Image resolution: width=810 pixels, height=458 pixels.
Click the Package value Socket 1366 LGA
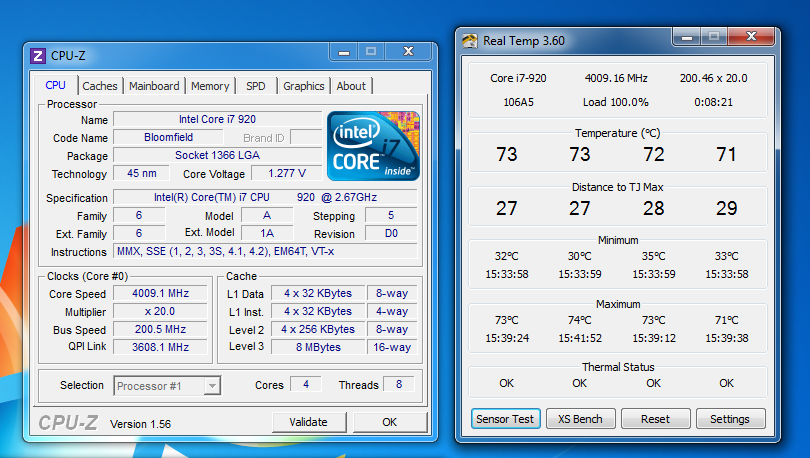tap(217, 155)
